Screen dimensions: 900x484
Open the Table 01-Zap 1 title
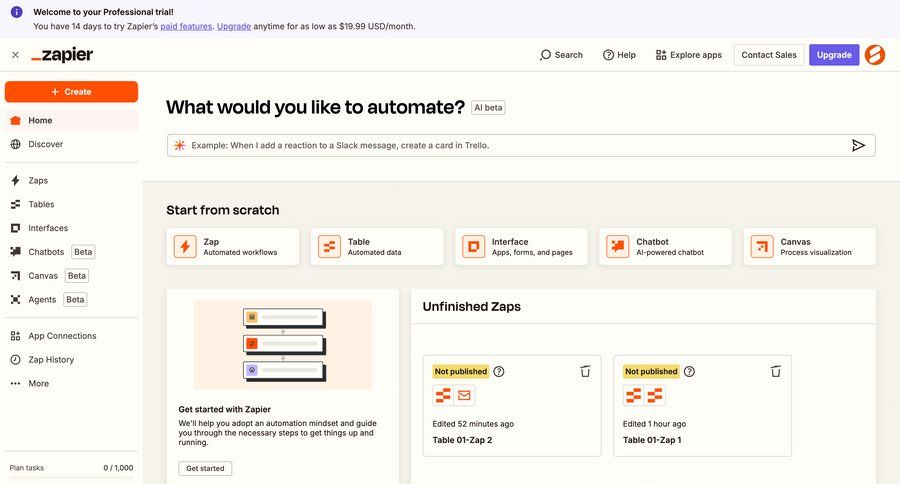652,440
